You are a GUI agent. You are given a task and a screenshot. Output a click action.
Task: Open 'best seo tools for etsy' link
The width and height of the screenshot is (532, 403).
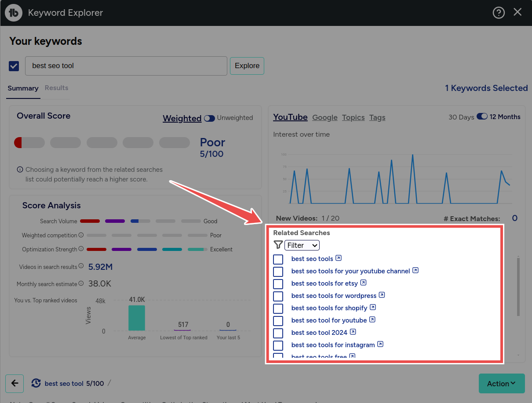(x=324, y=283)
